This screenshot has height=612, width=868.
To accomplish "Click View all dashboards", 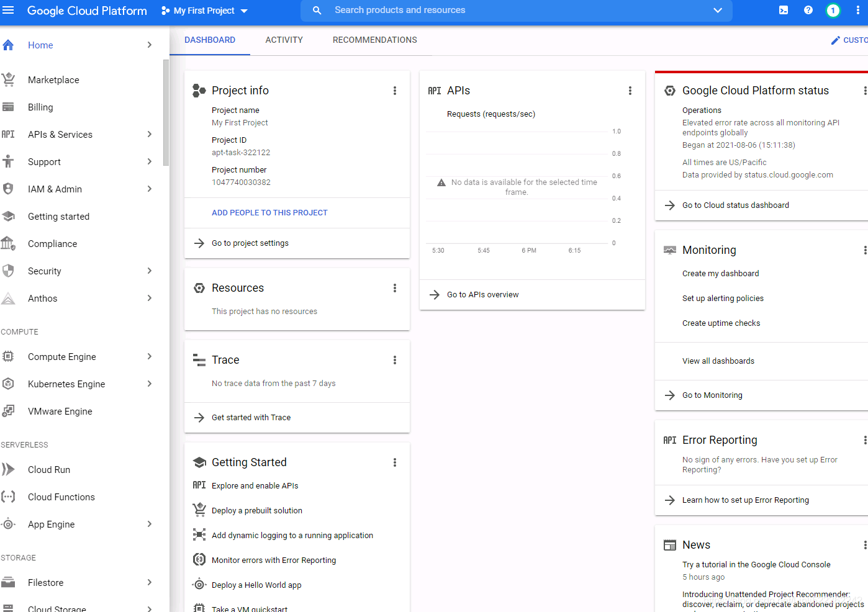I will (x=718, y=361).
